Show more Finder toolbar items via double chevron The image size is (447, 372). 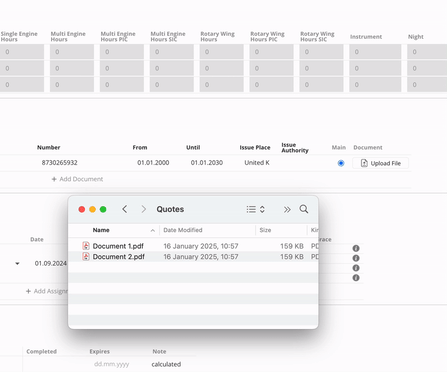287,209
